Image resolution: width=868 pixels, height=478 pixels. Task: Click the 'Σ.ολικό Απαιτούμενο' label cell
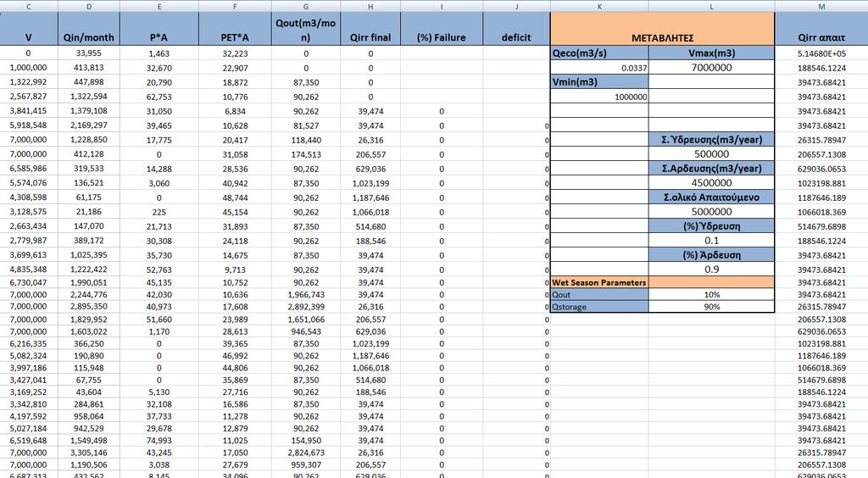coord(711,197)
